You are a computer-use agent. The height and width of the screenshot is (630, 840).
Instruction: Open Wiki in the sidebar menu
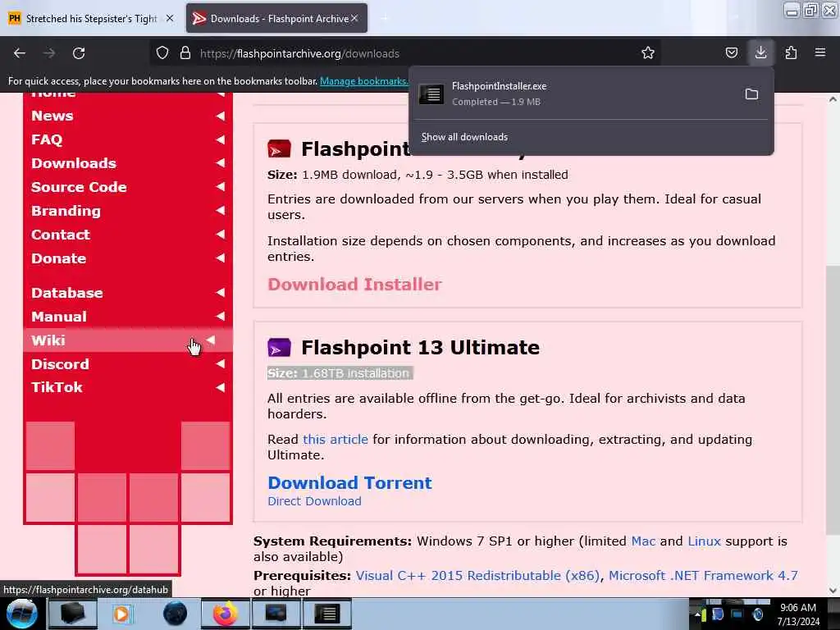point(127,340)
